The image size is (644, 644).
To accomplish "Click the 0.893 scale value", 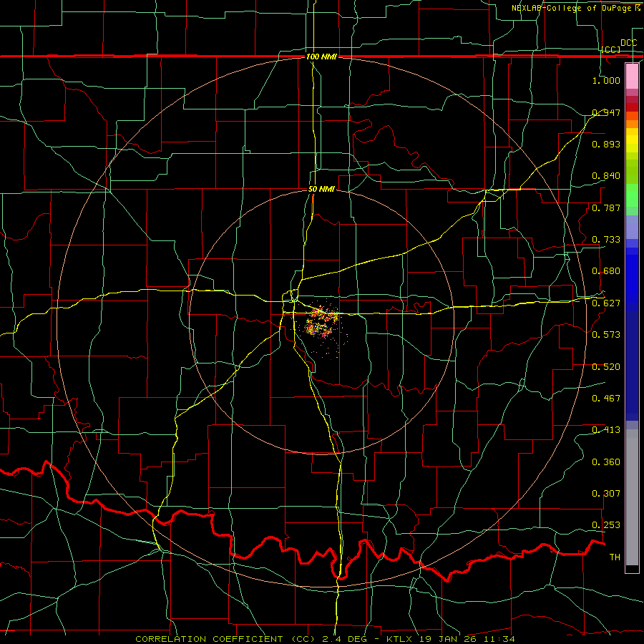I will point(606,144).
